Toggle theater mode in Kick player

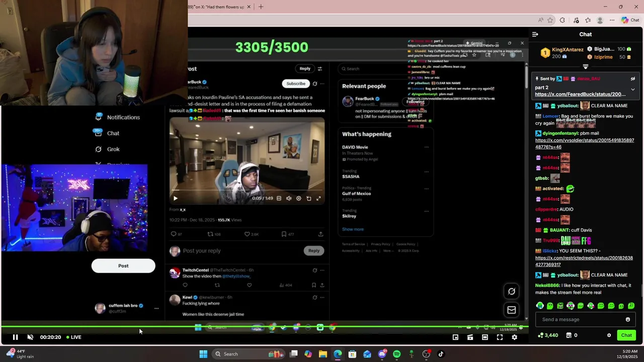[485, 337]
